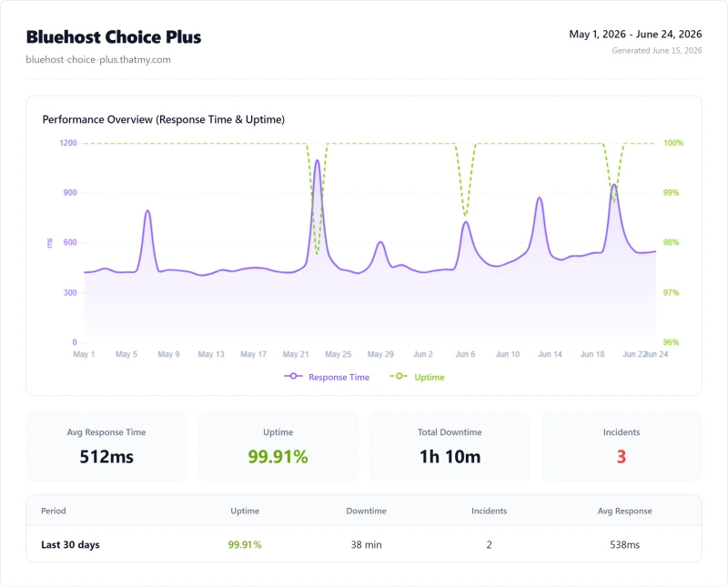Click the 900 y-axis label
The image size is (728, 587).
pyautogui.click(x=70, y=193)
